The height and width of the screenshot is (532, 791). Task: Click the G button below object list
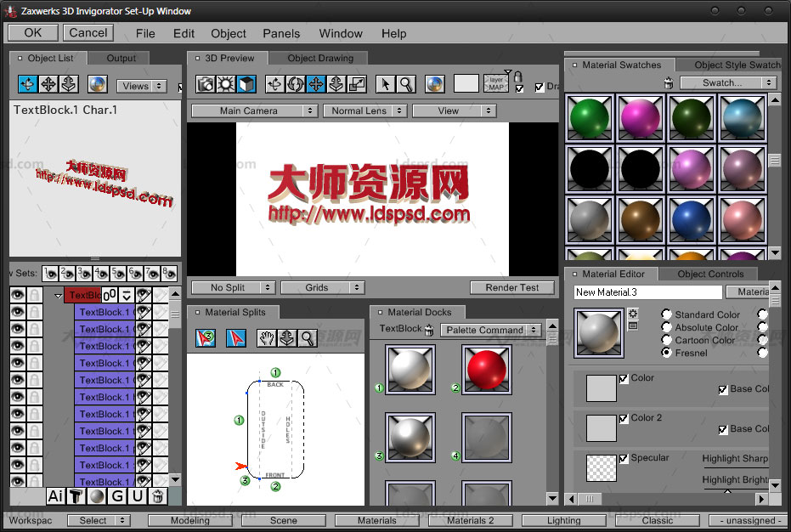pos(117,496)
